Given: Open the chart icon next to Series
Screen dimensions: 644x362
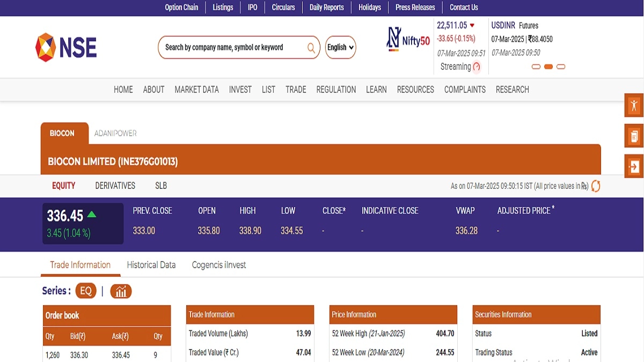Looking at the screenshot, I should 121,291.
